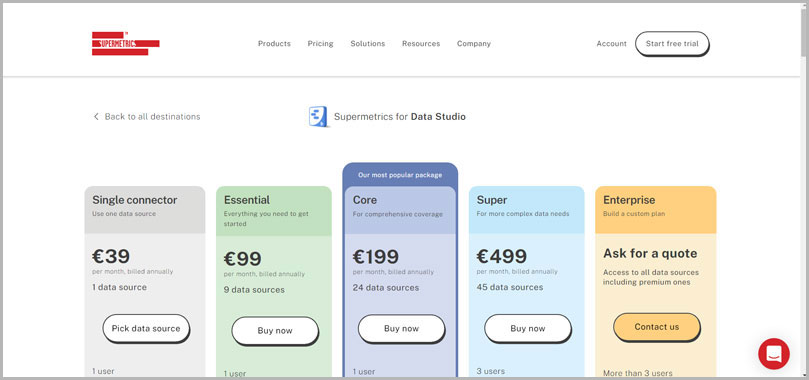Click 'Supermetrics for Data Studio' title
Image resolution: width=809 pixels, height=380 pixels.
pyautogui.click(x=400, y=117)
